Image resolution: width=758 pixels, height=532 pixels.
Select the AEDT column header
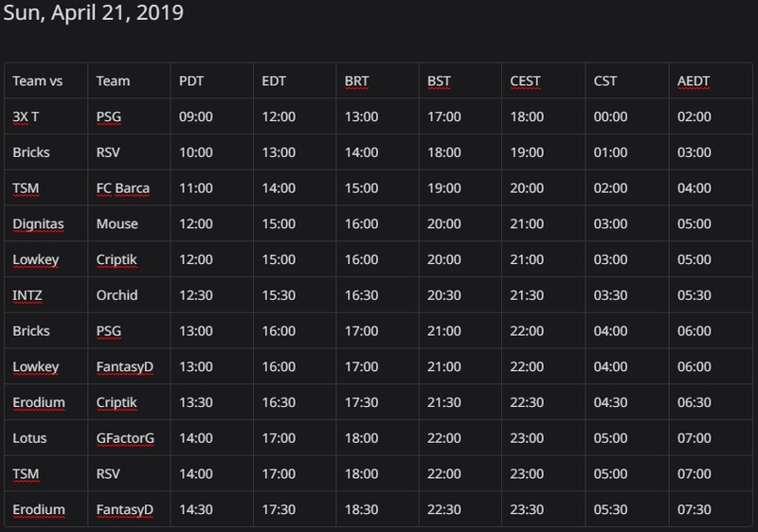pos(710,80)
